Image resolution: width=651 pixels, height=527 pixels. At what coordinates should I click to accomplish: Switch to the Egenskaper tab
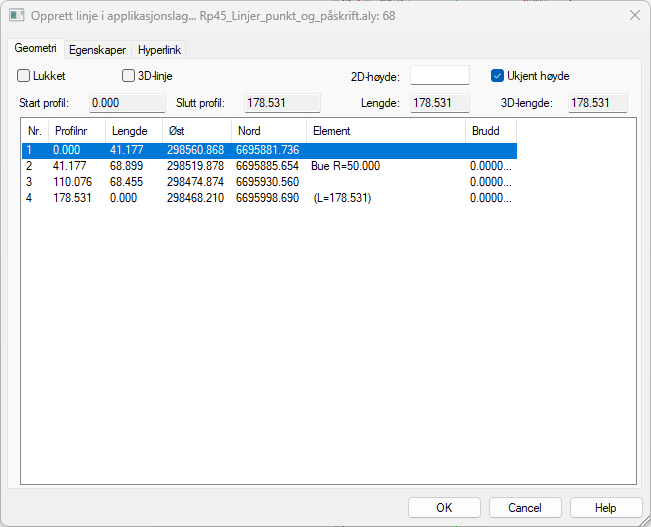click(x=97, y=50)
